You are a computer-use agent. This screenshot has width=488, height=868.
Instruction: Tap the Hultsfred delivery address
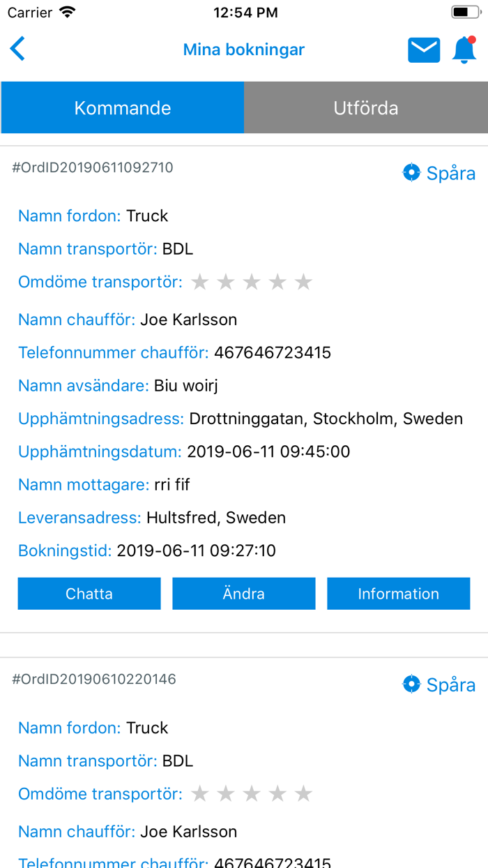coord(216,518)
